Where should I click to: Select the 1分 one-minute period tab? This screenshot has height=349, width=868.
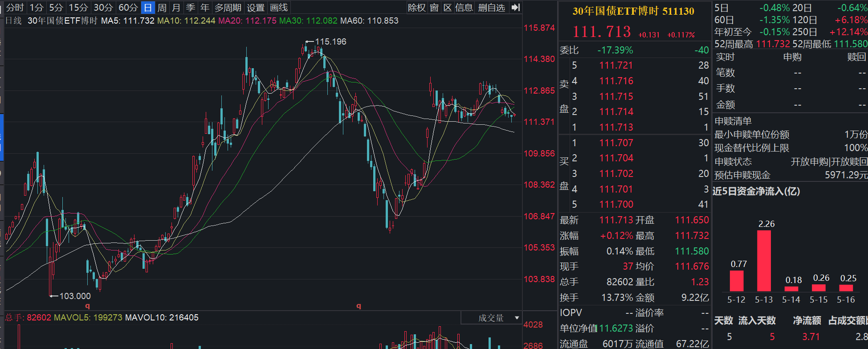[x=37, y=8]
